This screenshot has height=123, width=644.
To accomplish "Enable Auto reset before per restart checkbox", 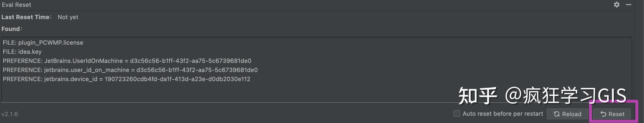I will tap(457, 113).
